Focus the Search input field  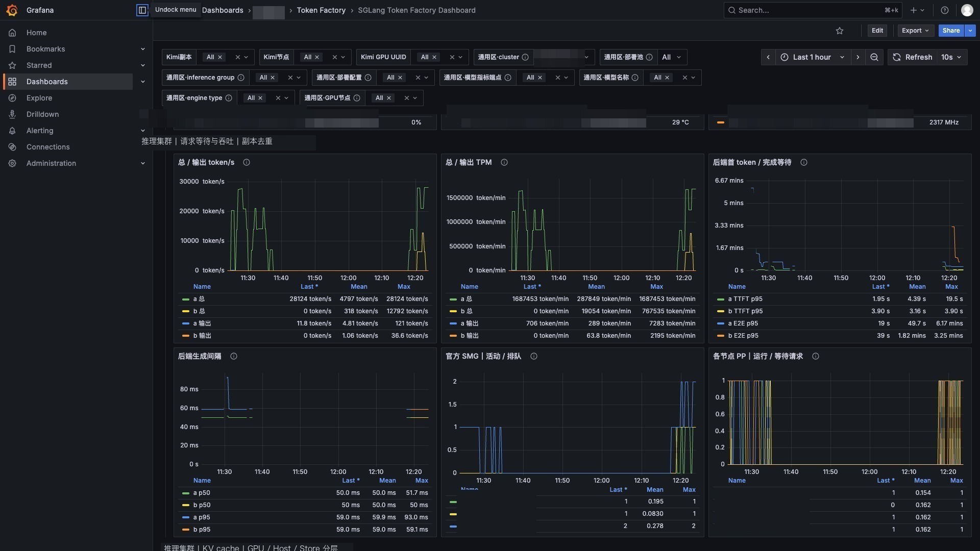pyautogui.click(x=813, y=10)
